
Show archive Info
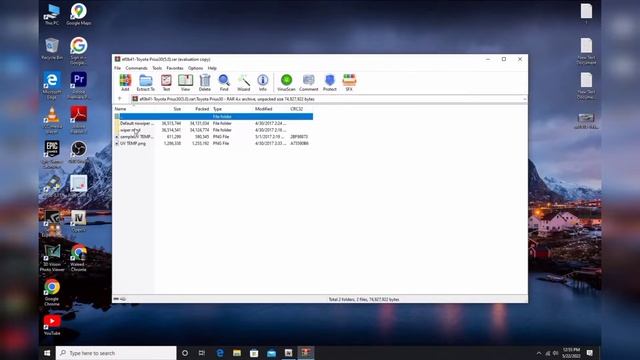pyautogui.click(x=263, y=82)
